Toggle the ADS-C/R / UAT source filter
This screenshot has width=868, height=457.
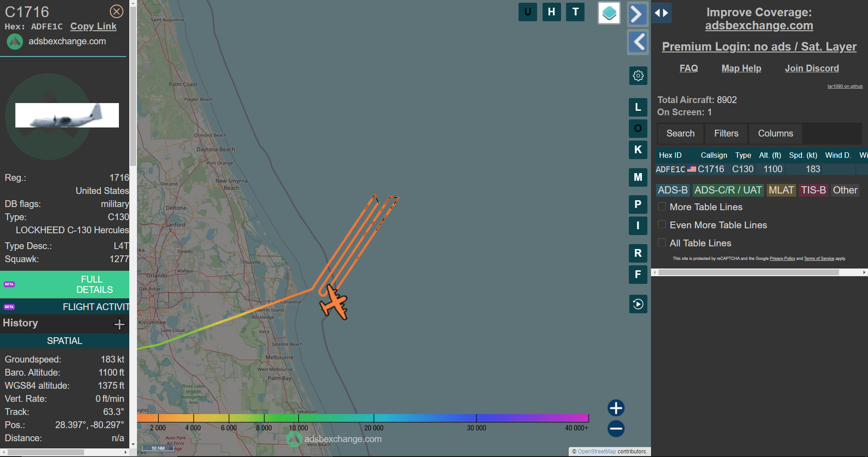[x=728, y=190]
